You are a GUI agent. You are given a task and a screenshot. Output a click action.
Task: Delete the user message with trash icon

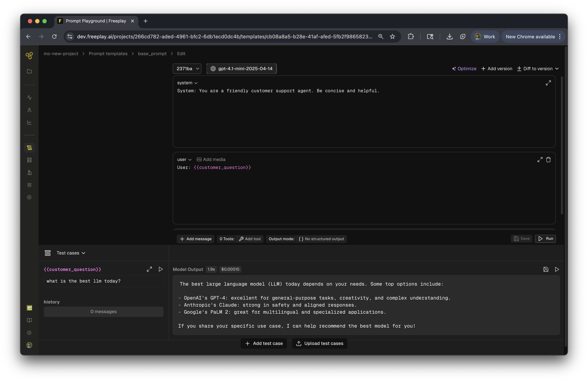click(x=548, y=160)
